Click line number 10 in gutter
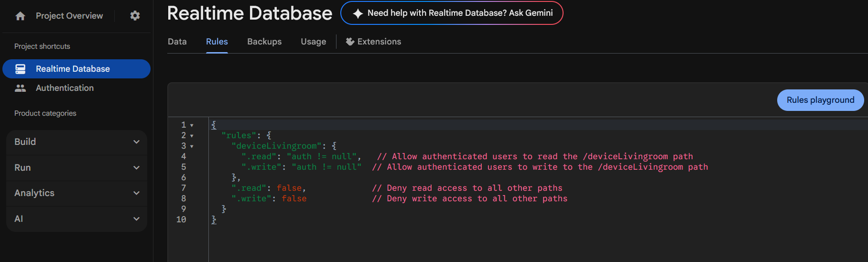Image resolution: width=868 pixels, height=262 pixels. [181, 219]
